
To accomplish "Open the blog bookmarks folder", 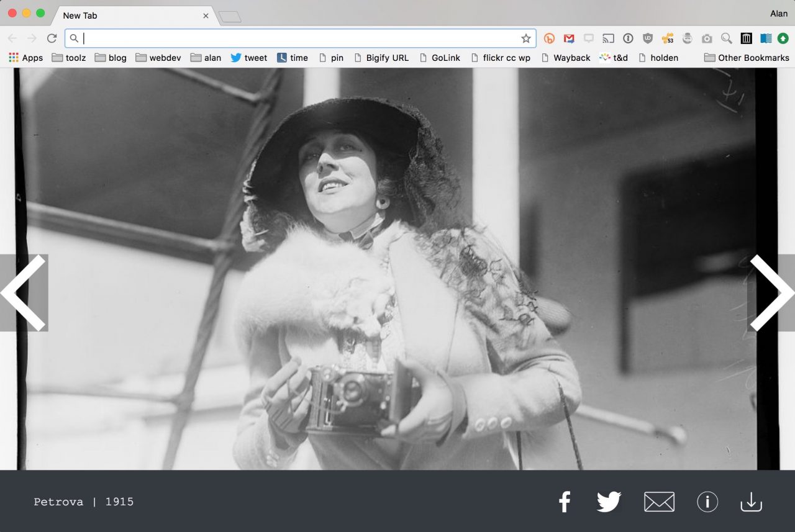I will pos(111,58).
